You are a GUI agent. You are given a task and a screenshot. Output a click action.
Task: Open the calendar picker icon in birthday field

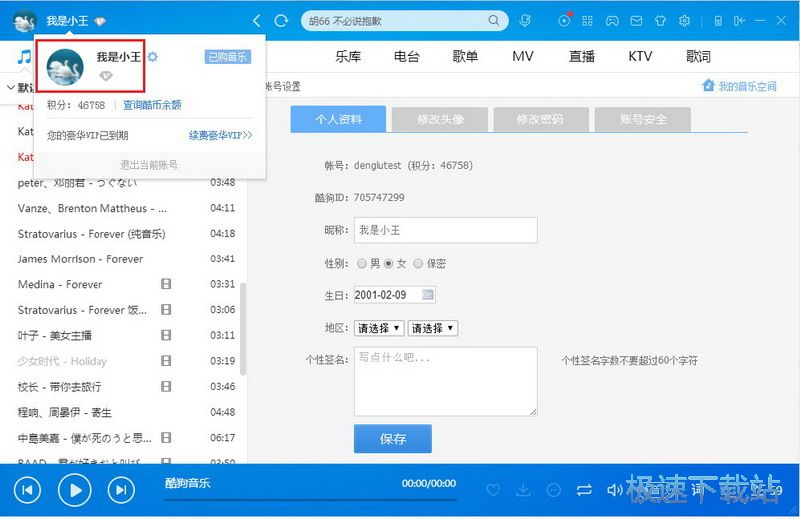[428, 294]
